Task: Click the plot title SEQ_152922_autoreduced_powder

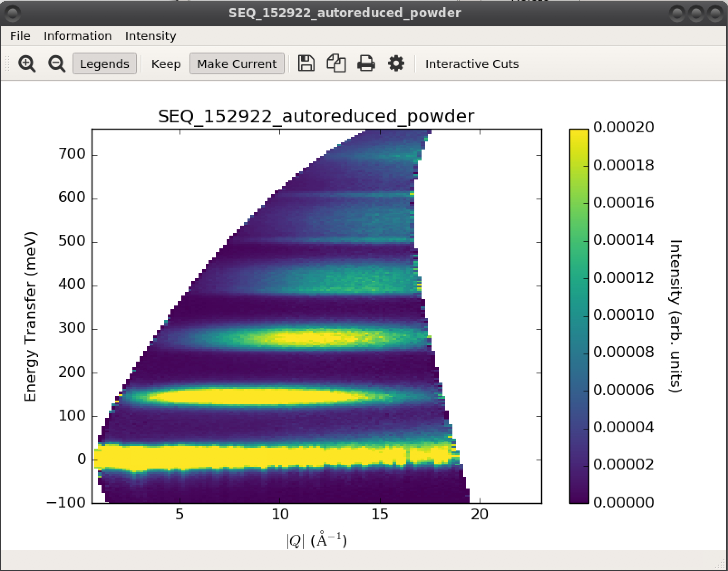Action: point(316,116)
